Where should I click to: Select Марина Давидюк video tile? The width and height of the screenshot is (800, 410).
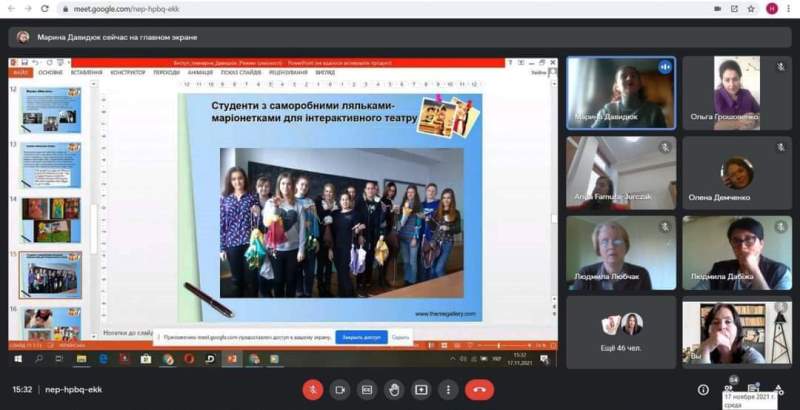pyautogui.click(x=621, y=93)
